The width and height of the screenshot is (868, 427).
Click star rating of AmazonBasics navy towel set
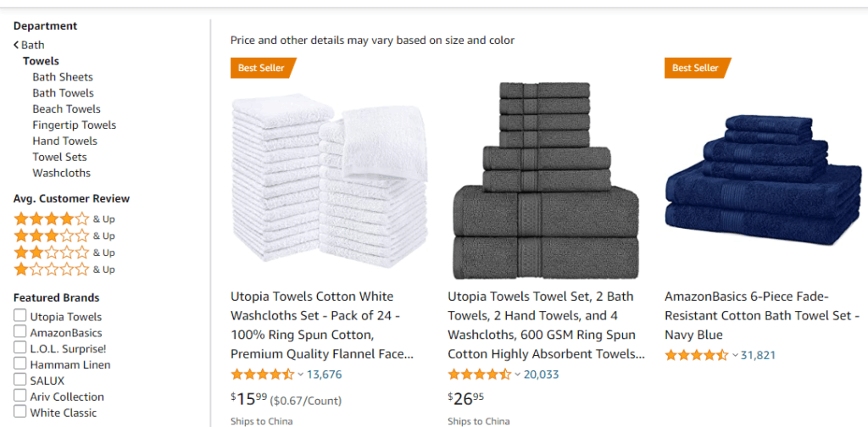coord(696,355)
